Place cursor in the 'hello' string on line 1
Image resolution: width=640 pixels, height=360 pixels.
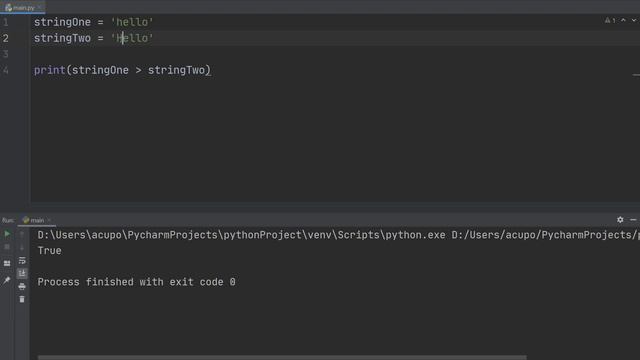pos(132,22)
